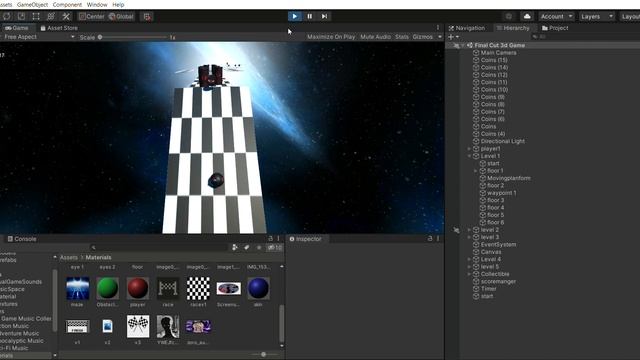Select the Rect tool in the toolbar

coord(36,16)
